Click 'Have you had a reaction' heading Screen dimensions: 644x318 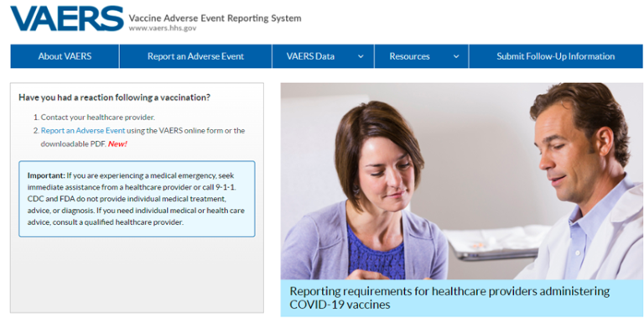(115, 98)
